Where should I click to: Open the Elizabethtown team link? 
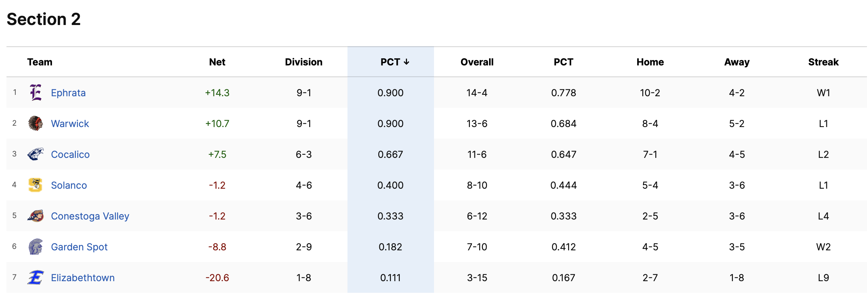(83, 278)
